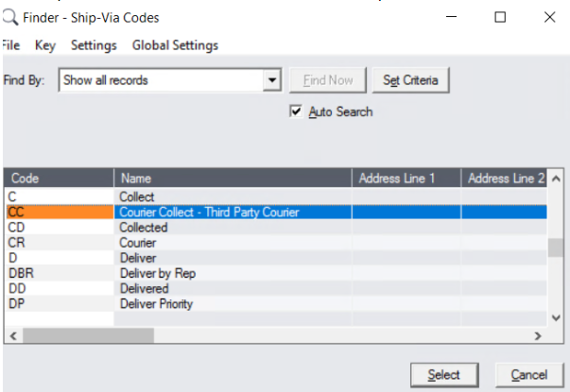Expand the Find By dropdown arrow
Viewport: 570px width, 392px height.
coord(273,80)
